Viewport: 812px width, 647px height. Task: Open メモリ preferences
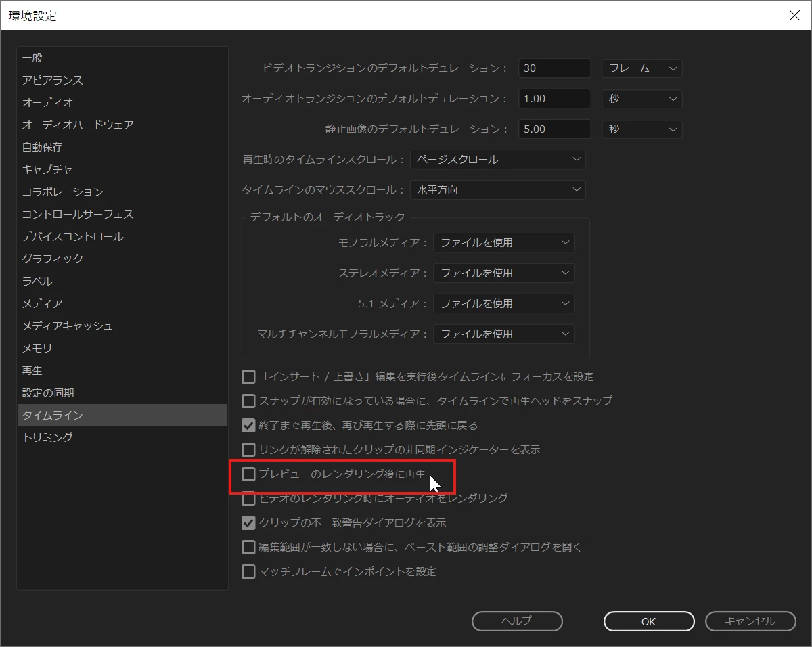click(x=122, y=349)
